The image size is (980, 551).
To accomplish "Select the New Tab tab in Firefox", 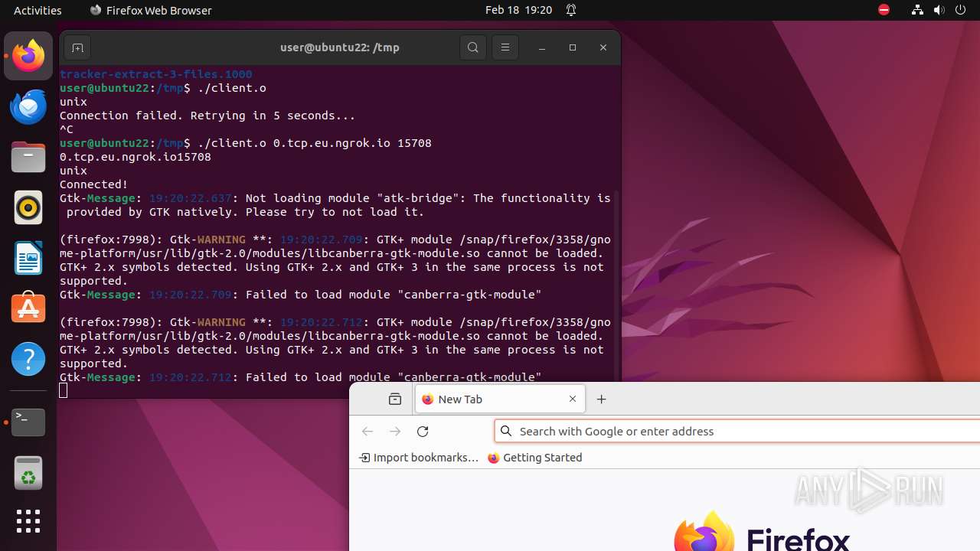I will pos(500,399).
